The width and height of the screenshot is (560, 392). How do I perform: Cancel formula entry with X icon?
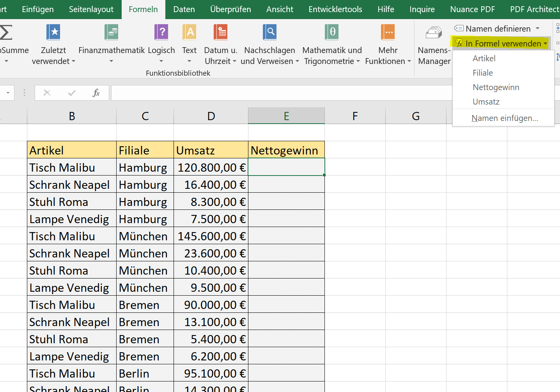coord(47,93)
